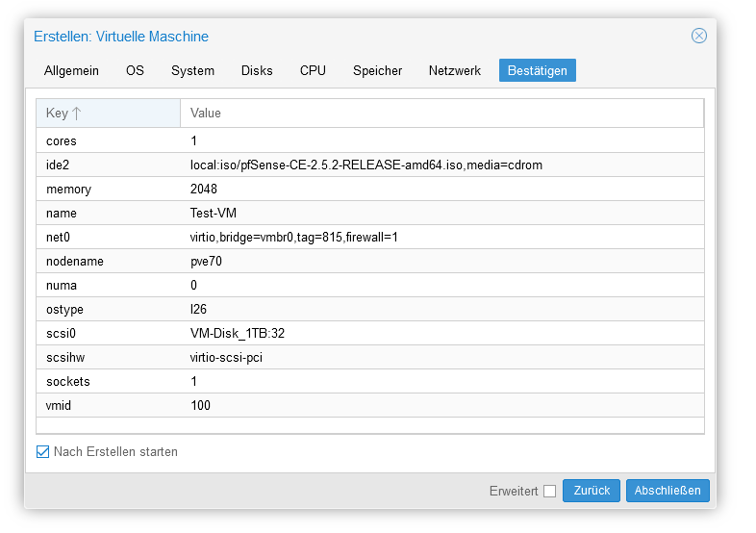Click the Zurück button
756x533 pixels.
pos(592,491)
